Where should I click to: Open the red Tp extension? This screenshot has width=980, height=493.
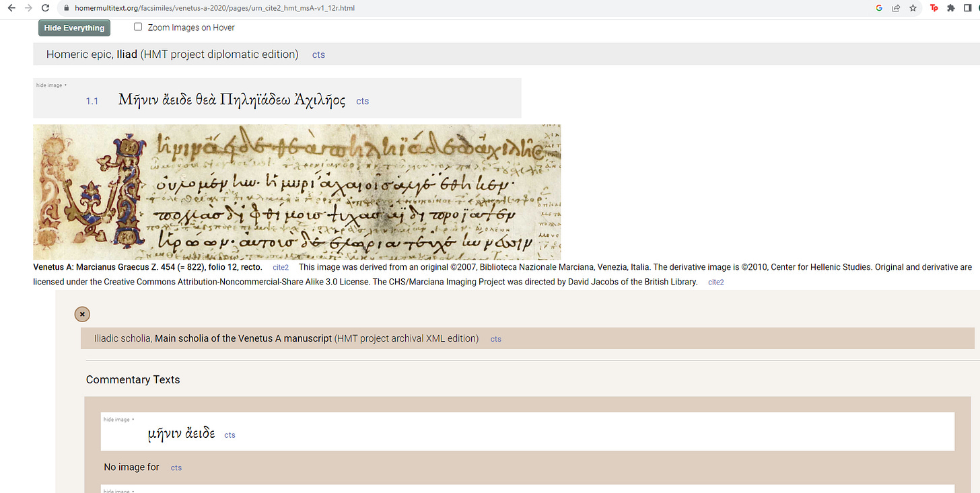tap(934, 9)
